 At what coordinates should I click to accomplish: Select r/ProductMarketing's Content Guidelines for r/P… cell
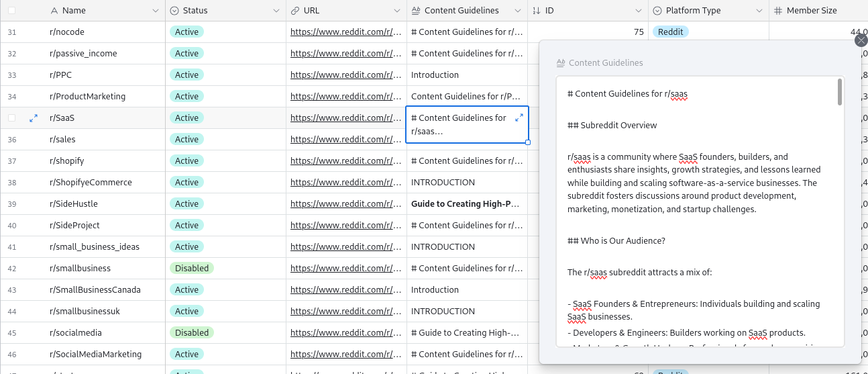click(467, 96)
